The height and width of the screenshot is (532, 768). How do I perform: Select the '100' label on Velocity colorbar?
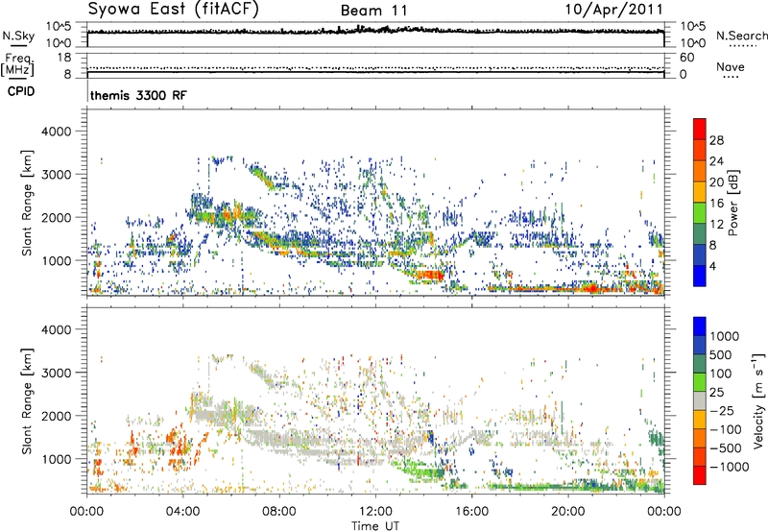721,374
